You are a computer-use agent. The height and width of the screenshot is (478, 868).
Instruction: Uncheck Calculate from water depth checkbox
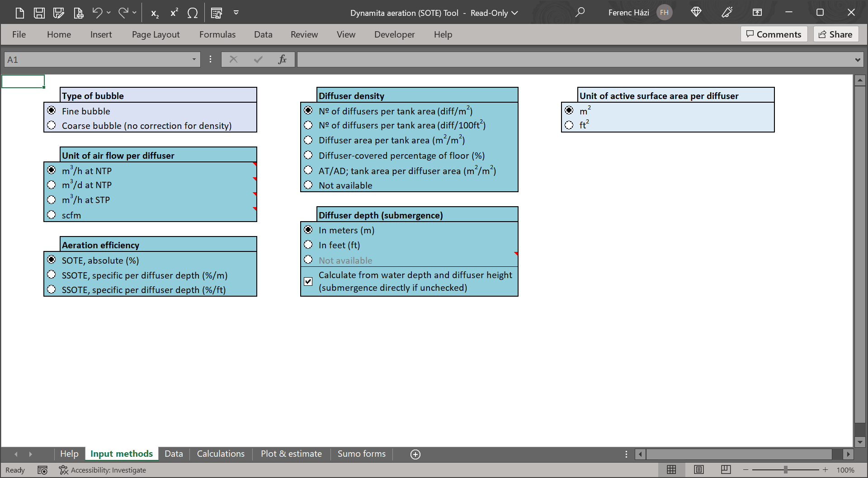click(308, 281)
